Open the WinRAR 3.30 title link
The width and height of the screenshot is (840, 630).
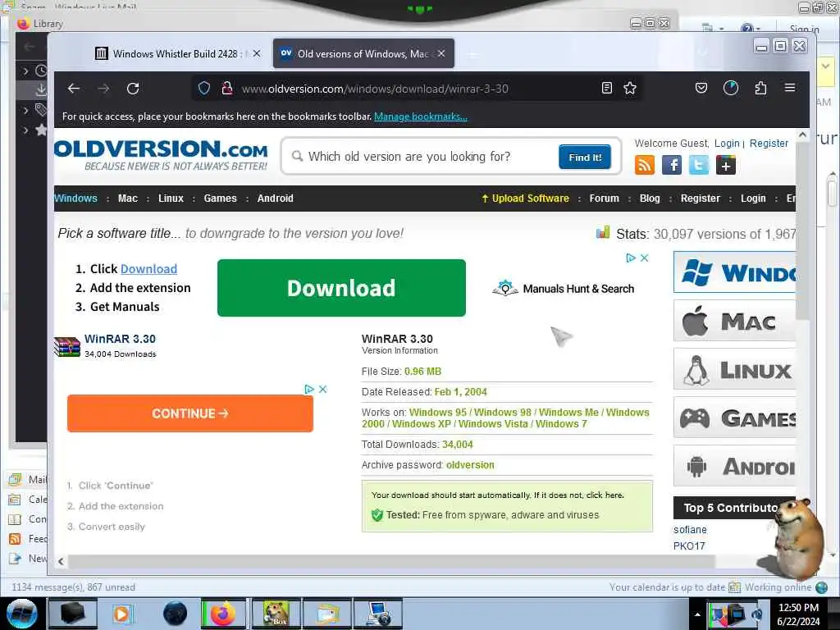click(x=120, y=339)
